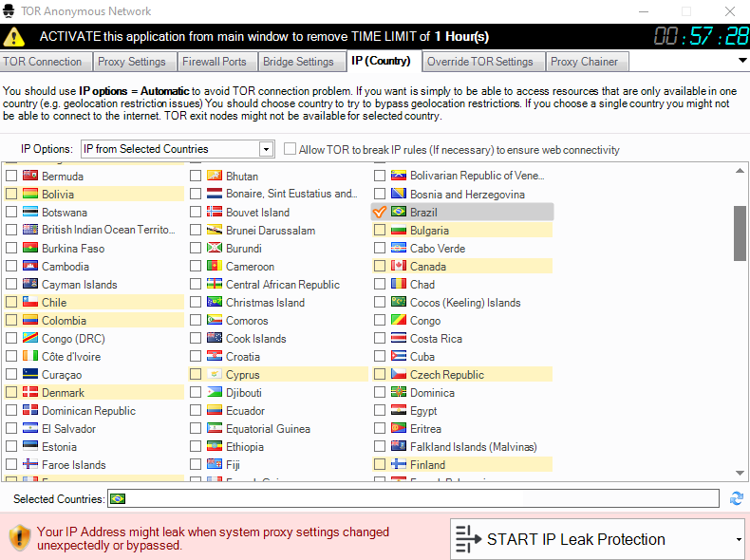Select the Finland checkbox

[x=380, y=464]
